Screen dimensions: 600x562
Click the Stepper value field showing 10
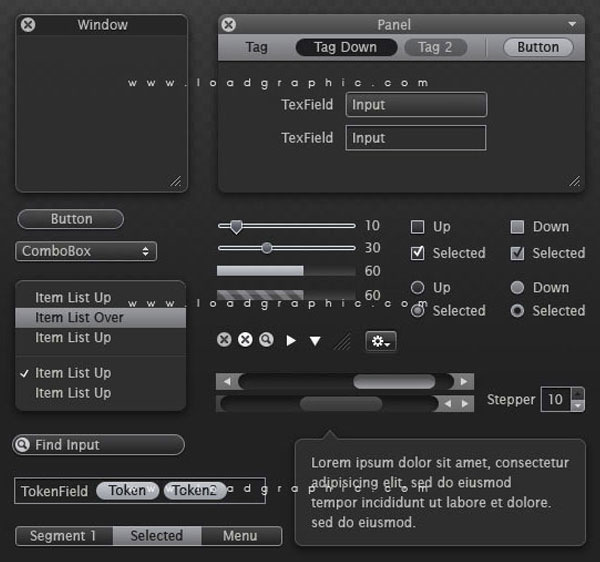556,399
